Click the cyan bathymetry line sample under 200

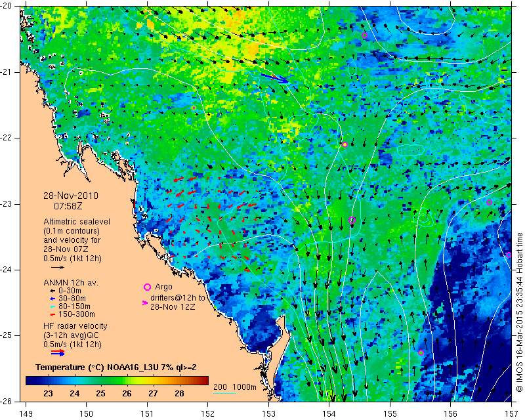(x=224, y=393)
